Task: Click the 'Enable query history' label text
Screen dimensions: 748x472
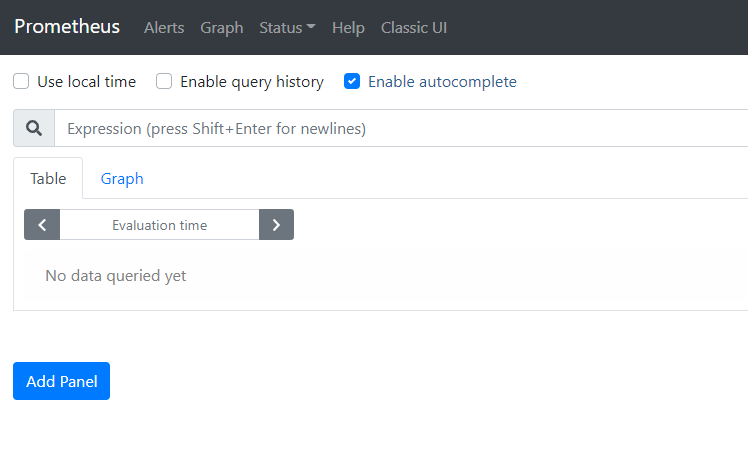Action: (251, 82)
